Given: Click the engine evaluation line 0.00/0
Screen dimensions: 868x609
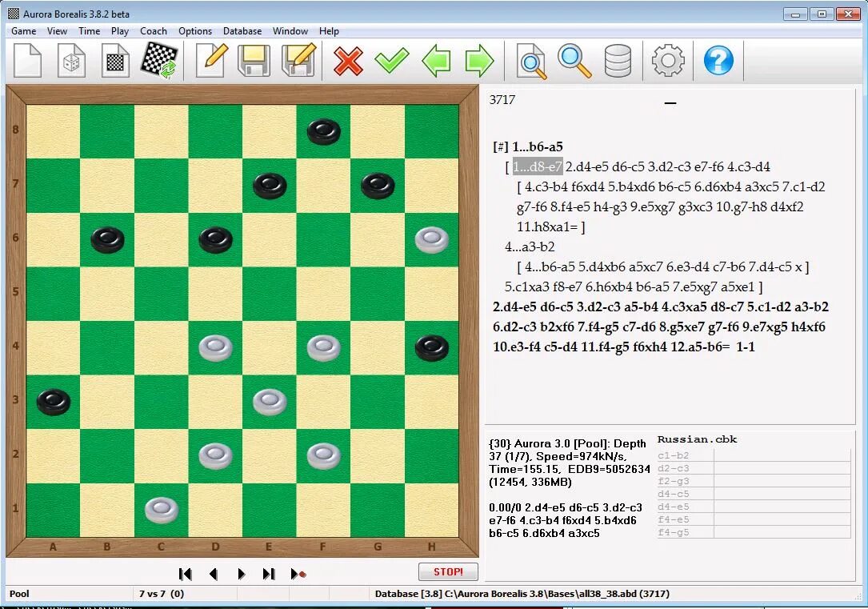Looking at the screenshot, I should click(x=566, y=520).
